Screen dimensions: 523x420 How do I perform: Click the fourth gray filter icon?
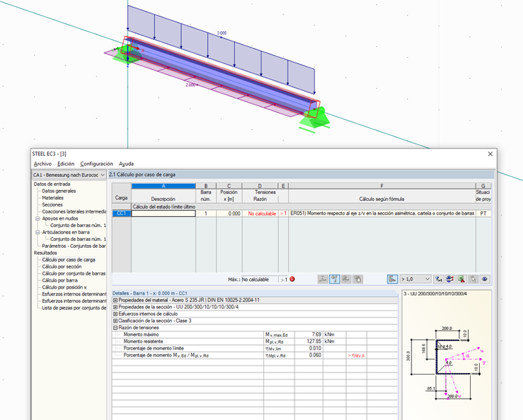(x=358, y=280)
